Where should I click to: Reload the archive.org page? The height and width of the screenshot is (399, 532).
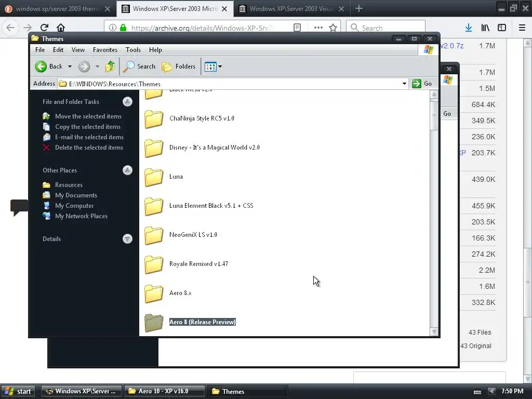(x=44, y=28)
